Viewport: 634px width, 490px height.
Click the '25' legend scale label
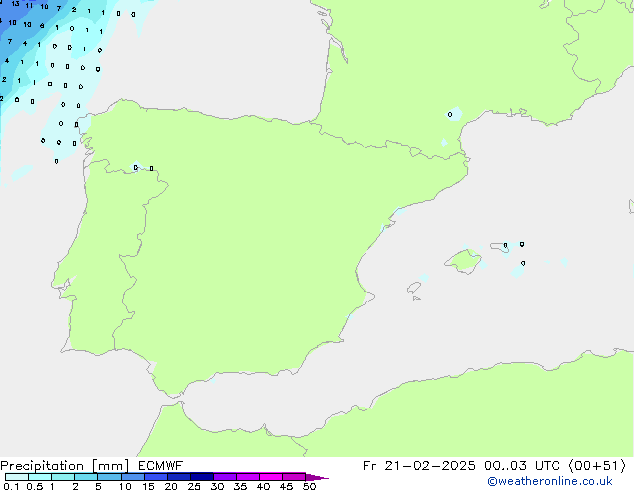click(x=194, y=486)
